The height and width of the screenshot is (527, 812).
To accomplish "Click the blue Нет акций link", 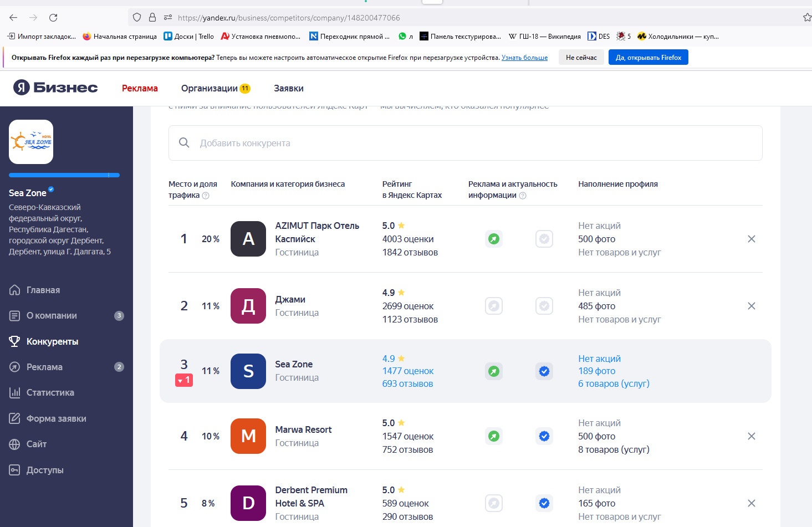I will point(599,359).
